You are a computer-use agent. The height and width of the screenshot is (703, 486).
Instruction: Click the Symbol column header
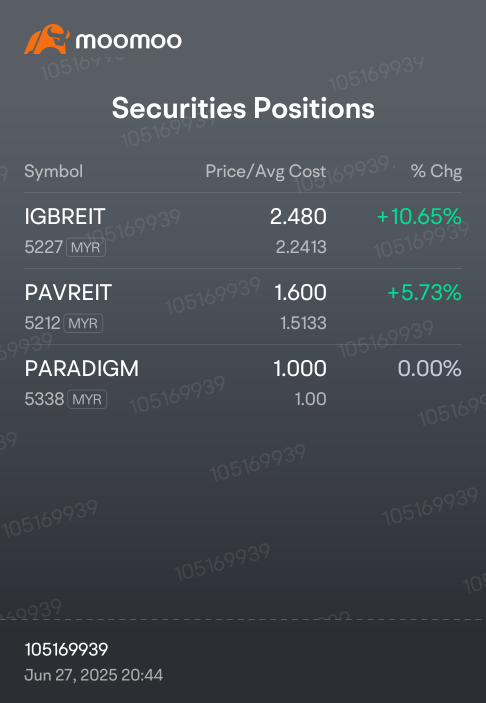tap(53, 171)
